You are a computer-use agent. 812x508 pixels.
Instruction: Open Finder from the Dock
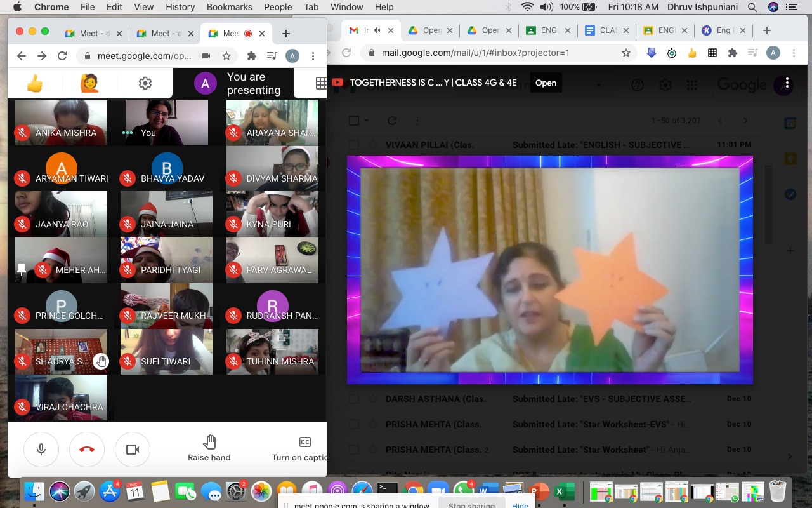[x=34, y=491]
